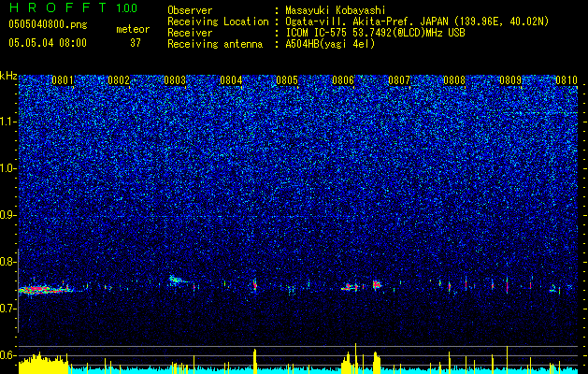Click the 'Observer' field label

190,10
